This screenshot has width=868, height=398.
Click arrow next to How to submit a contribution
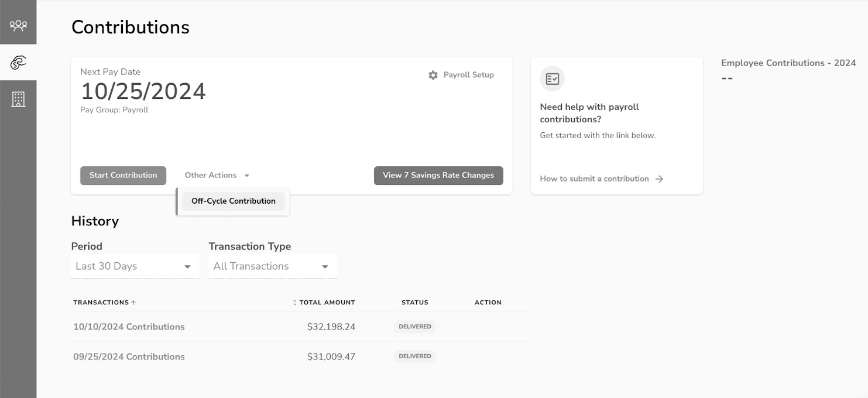point(660,179)
